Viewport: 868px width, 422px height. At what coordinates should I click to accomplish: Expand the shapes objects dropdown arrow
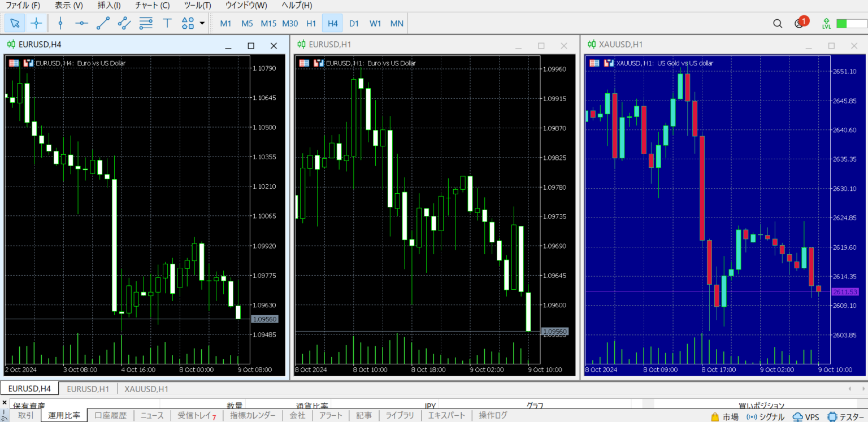click(x=202, y=23)
